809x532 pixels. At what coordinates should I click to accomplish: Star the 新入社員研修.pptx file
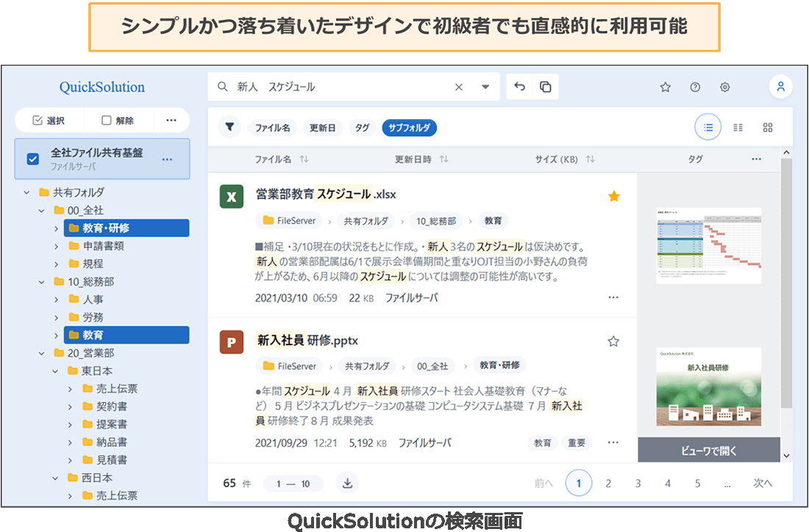pos(613,340)
